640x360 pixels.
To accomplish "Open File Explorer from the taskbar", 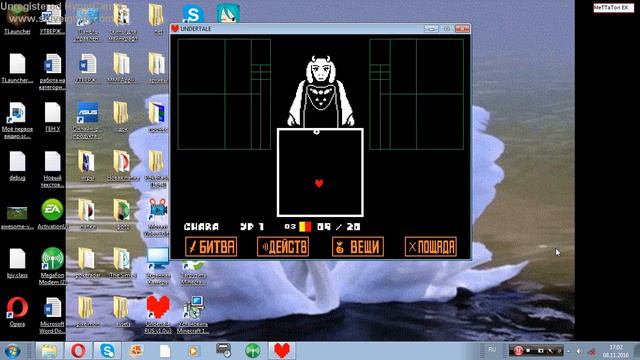I will pyautogui.click(x=49, y=351).
